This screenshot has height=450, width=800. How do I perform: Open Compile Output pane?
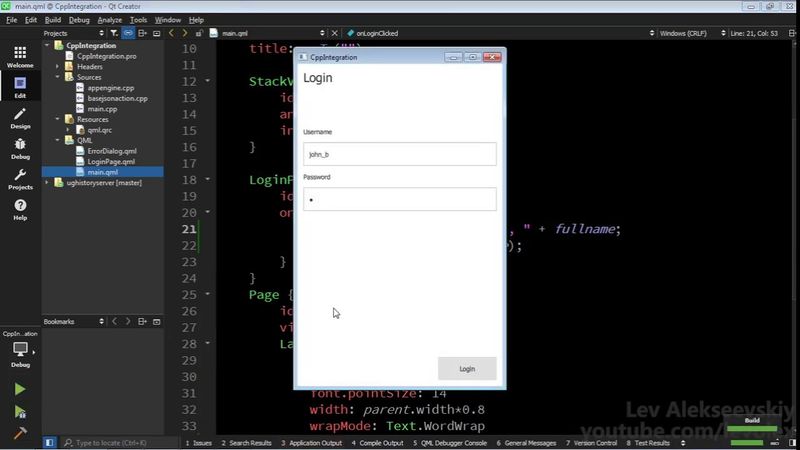[x=377, y=443]
